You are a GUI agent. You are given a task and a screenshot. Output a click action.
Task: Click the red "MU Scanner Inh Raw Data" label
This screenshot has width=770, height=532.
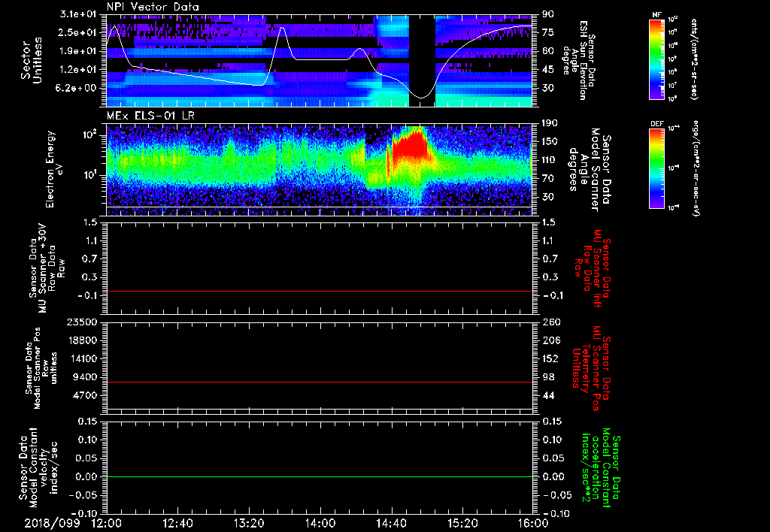click(592, 270)
